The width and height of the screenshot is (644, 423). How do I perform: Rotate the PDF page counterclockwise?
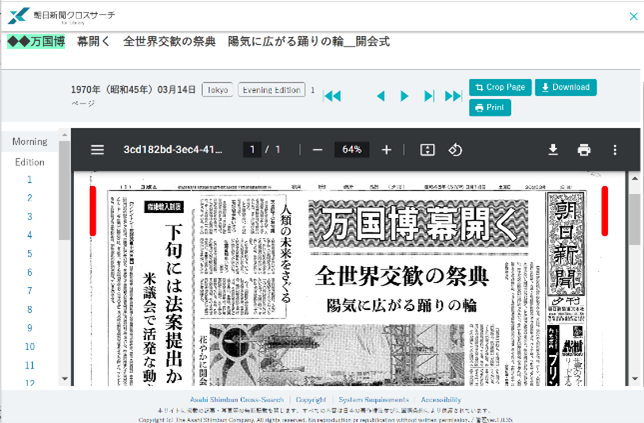[x=455, y=150]
